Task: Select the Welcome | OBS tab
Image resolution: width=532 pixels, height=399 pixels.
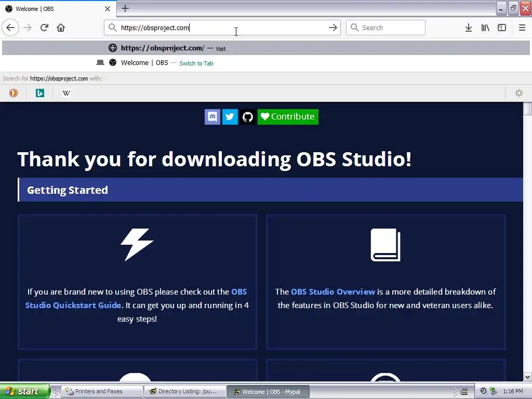Action: click(58, 9)
